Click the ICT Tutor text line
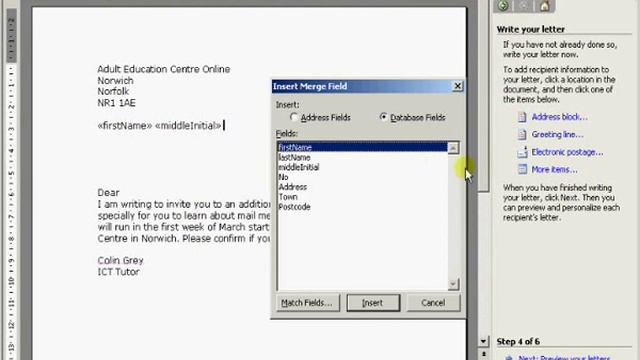This screenshot has width=640, height=360. pos(118,272)
